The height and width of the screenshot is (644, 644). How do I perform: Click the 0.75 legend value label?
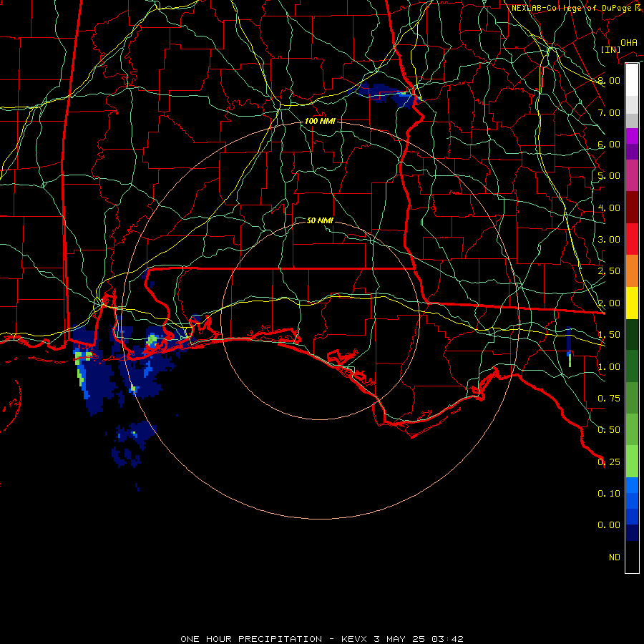click(x=609, y=398)
